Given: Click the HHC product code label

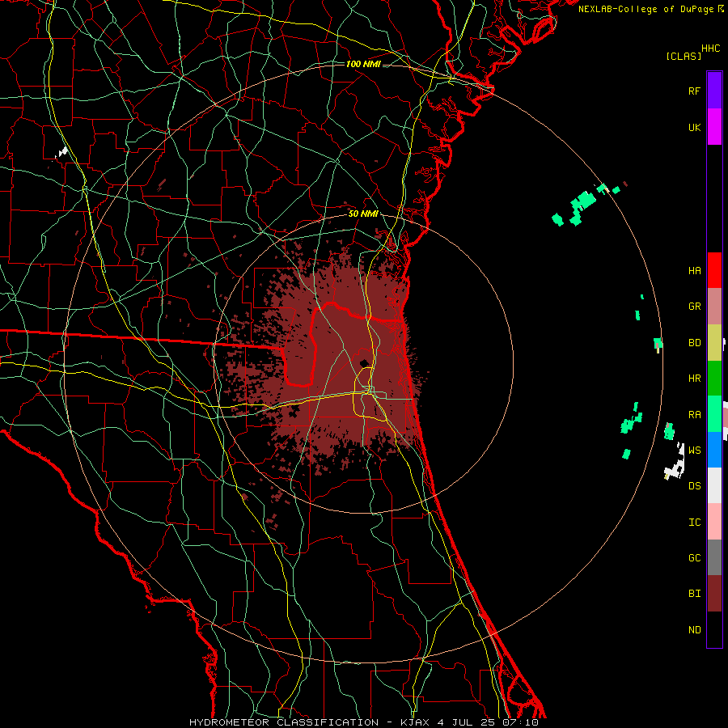Looking at the screenshot, I should click(x=710, y=49).
